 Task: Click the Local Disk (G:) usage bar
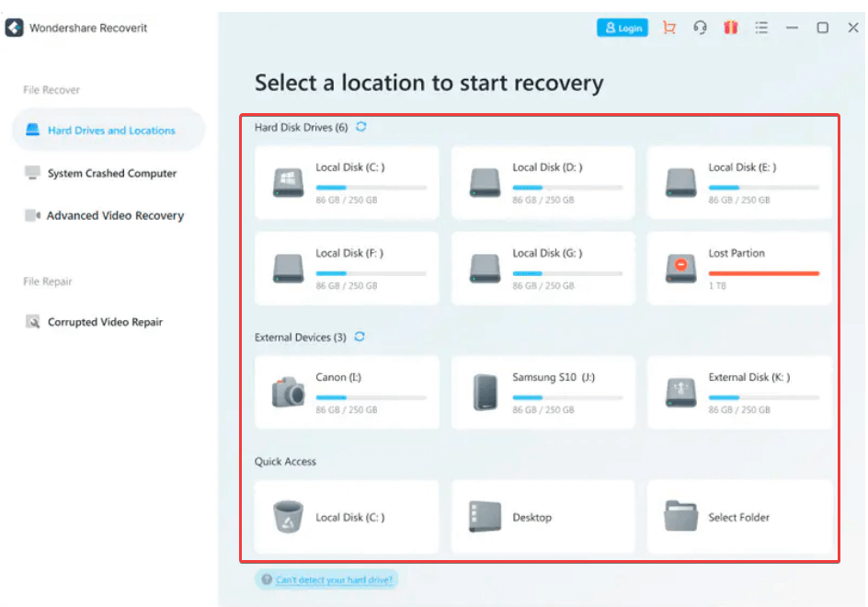[x=568, y=273]
